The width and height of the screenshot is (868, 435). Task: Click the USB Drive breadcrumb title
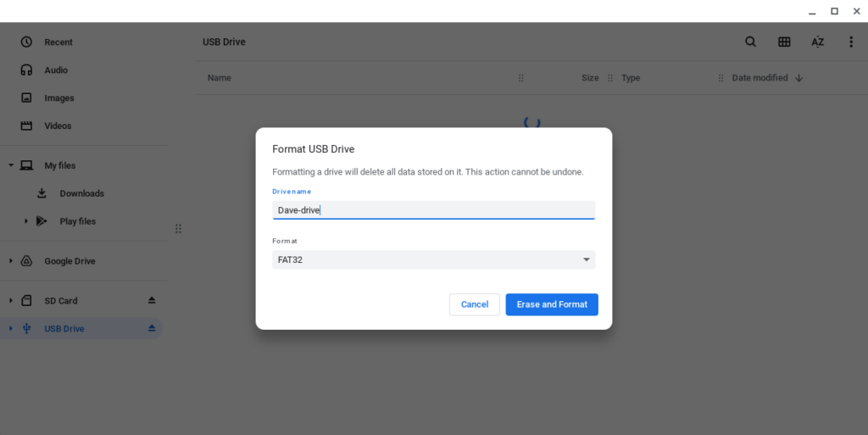(x=224, y=42)
